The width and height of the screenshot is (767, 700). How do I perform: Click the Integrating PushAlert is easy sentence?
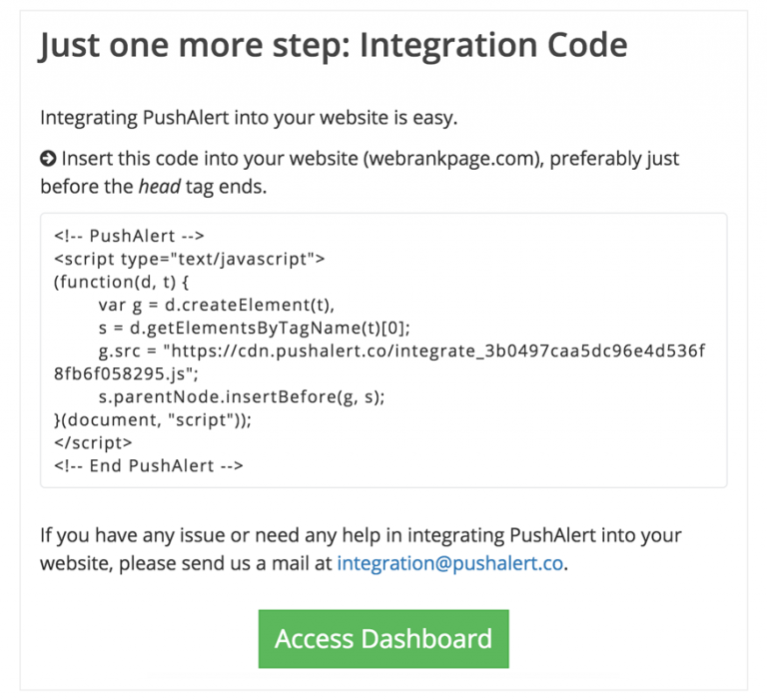tap(249, 118)
